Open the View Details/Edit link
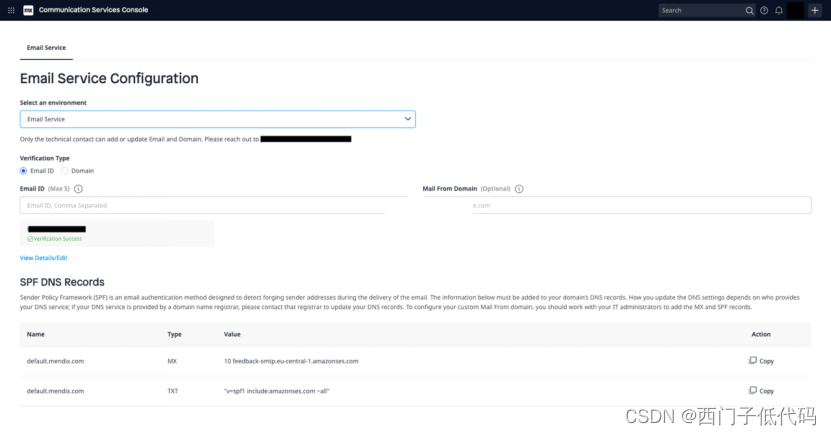Screen dimensions: 831x435 (43, 258)
